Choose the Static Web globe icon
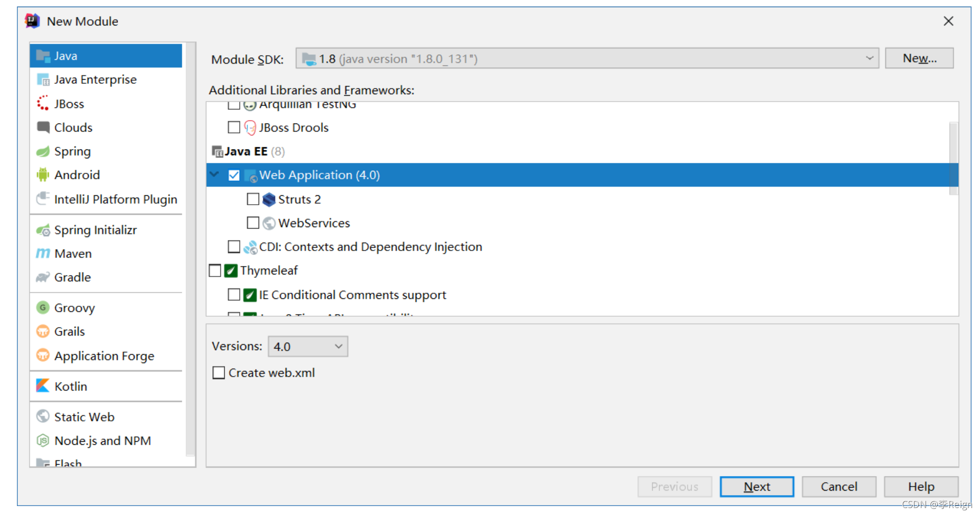 click(43, 416)
